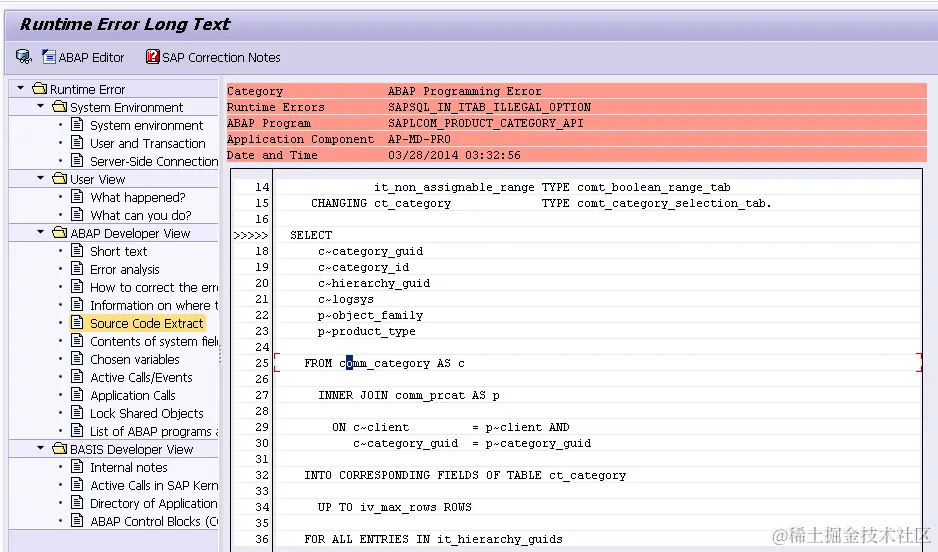This screenshot has height=552, width=938.
Task: Click the AP-MD-PRO application component value
Action: click(x=419, y=139)
